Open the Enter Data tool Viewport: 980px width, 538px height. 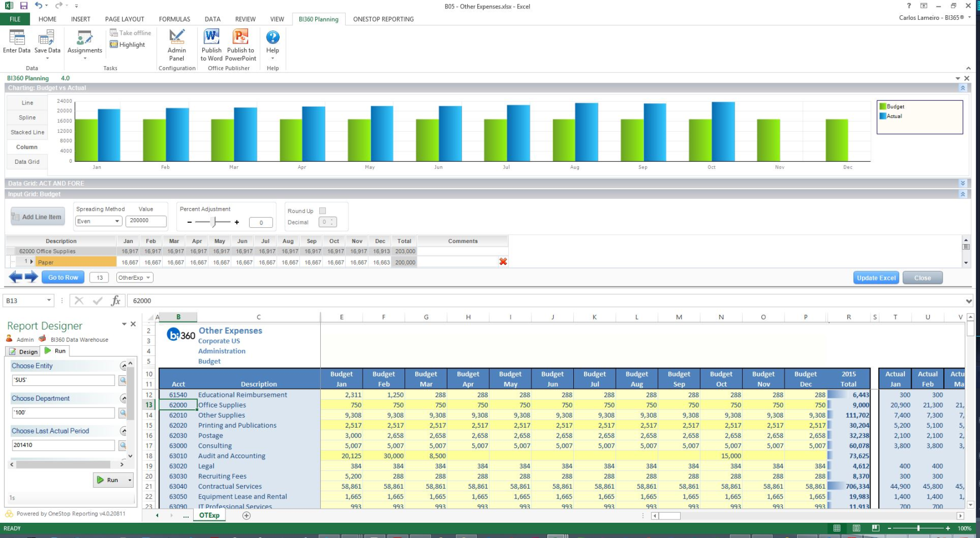tap(16, 42)
